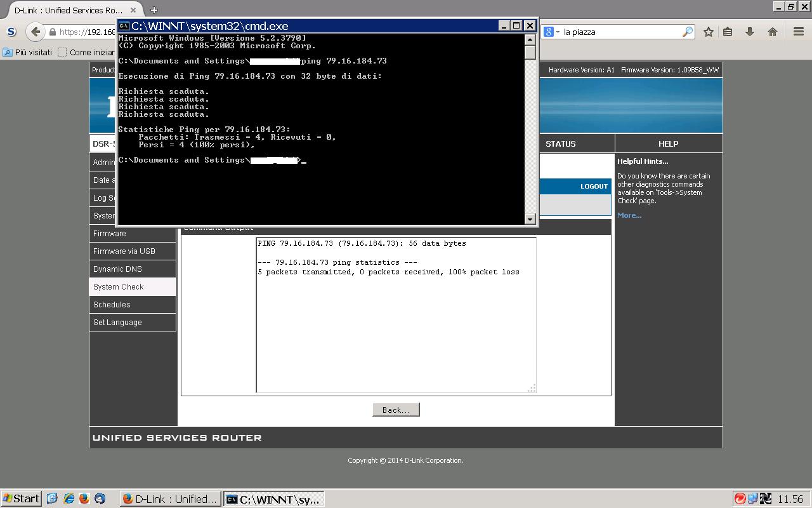Image resolution: width=812 pixels, height=508 pixels.
Task: Click cmd window scrollbar down arrow
Action: tap(530, 219)
